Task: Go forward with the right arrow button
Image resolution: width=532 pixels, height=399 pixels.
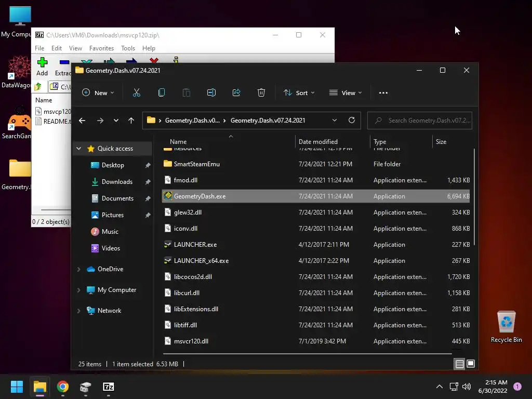Action: click(100, 121)
